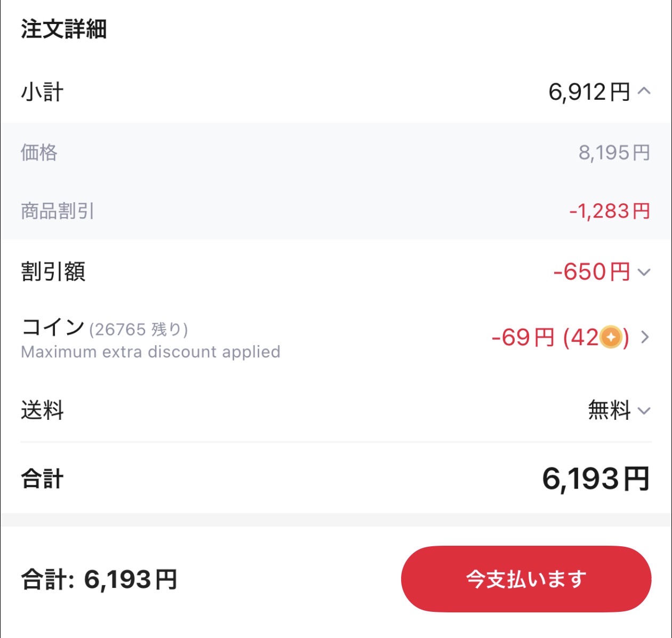Select the 割引額 row label
Viewport: 672px width, 638px height.
(x=53, y=273)
